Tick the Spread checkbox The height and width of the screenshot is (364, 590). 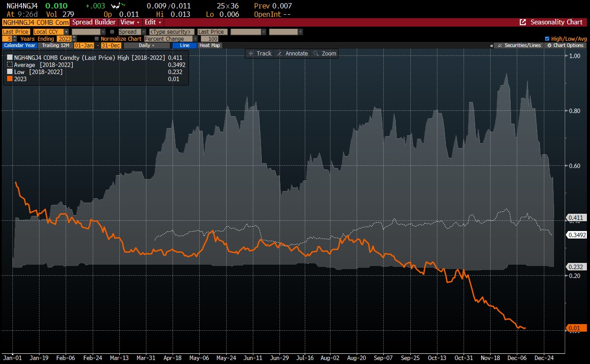tap(112, 32)
